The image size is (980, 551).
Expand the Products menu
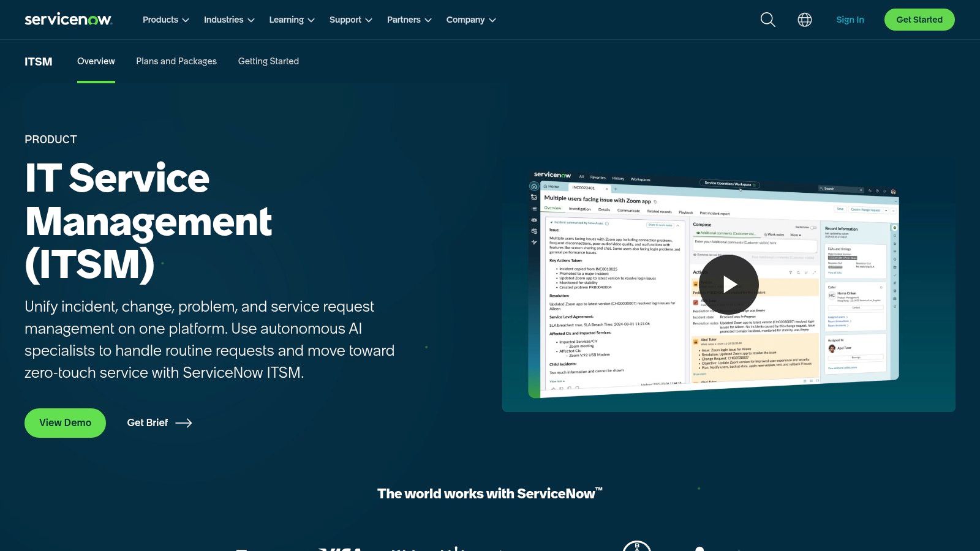tap(165, 20)
